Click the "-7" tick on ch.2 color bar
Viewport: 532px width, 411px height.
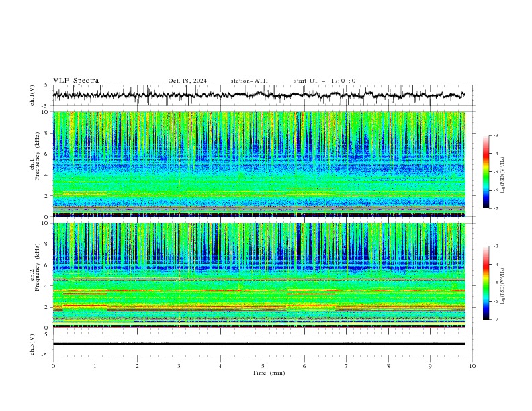pyautogui.click(x=495, y=320)
